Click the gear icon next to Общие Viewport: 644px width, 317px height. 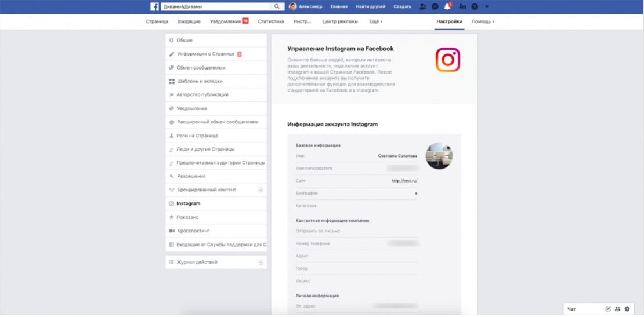172,41
